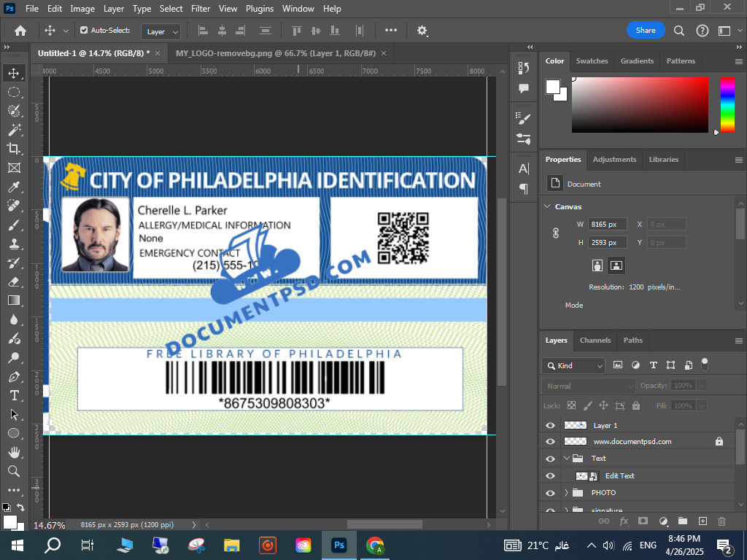Select the Eyedropper tool
Screen dimensions: 747x560
click(x=14, y=187)
